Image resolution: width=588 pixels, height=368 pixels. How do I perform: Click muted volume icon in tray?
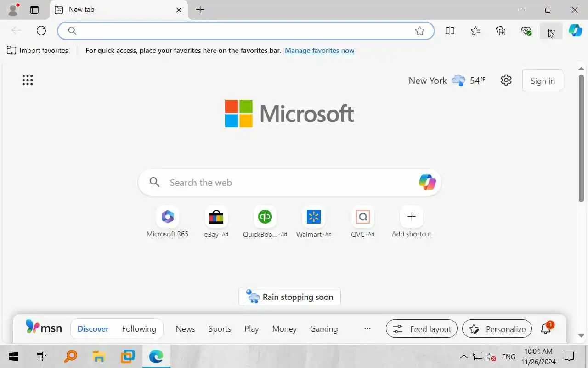tap(492, 357)
